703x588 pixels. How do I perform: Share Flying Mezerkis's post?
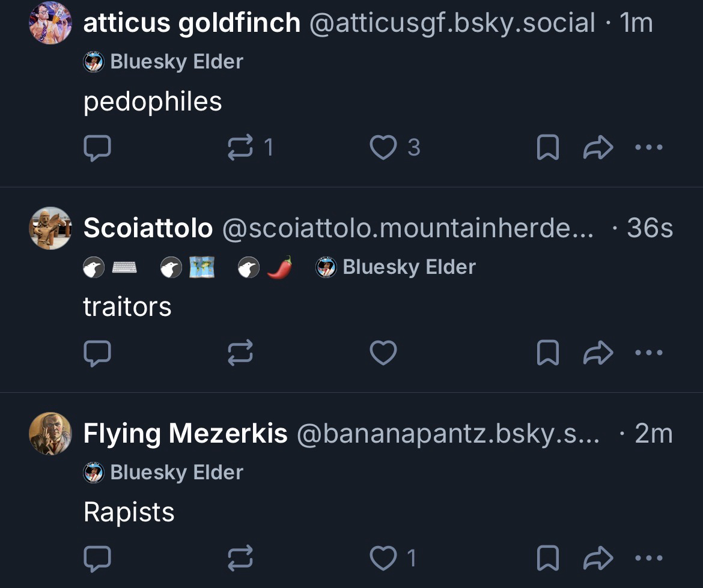[x=598, y=559]
